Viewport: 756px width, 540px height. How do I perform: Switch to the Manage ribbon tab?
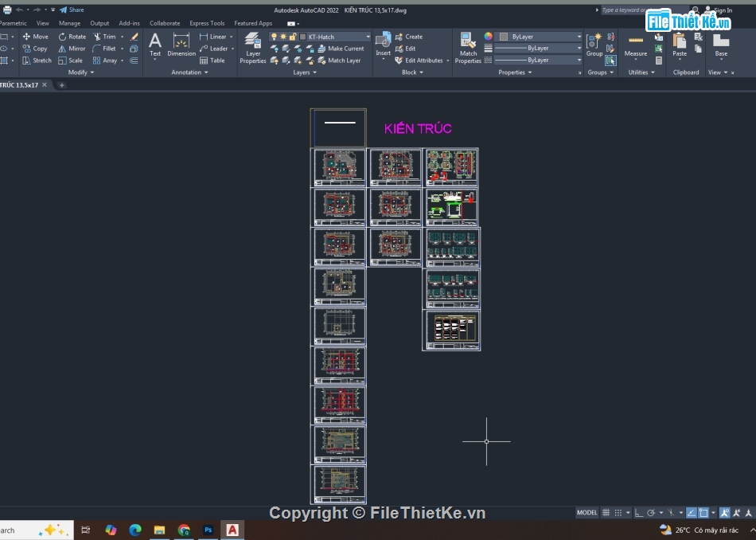point(69,23)
